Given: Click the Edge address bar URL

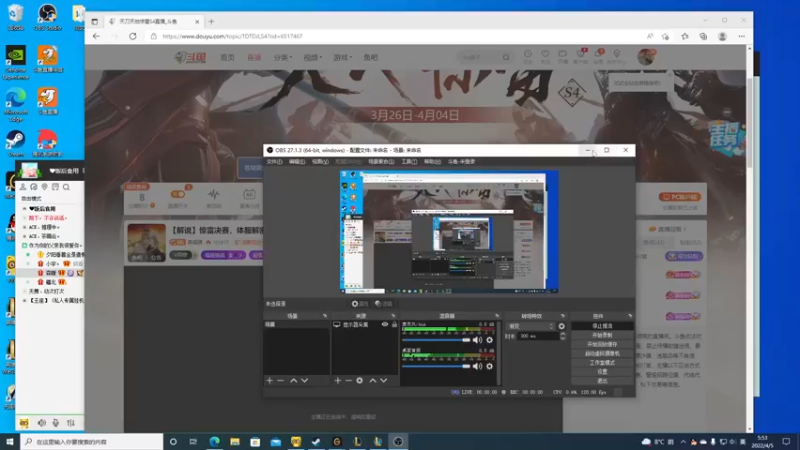Looking at the screenshot, I should click(232, 36).
